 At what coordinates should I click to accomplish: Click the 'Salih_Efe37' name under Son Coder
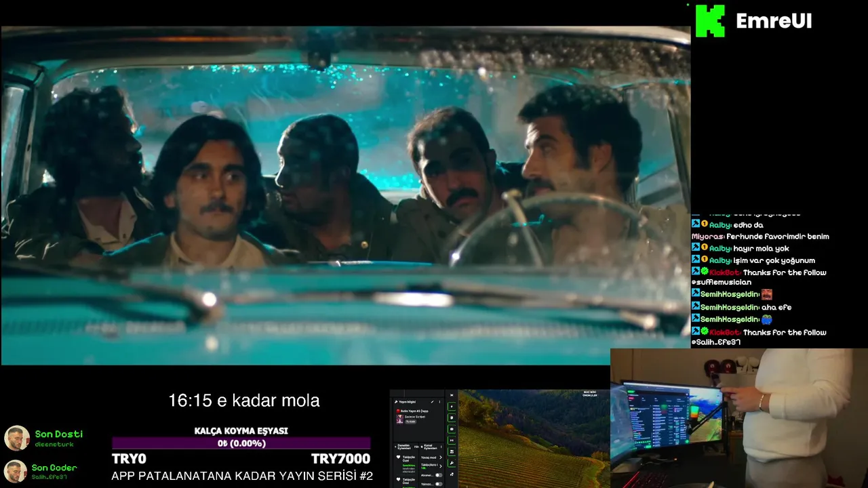(x=49, y=477)
